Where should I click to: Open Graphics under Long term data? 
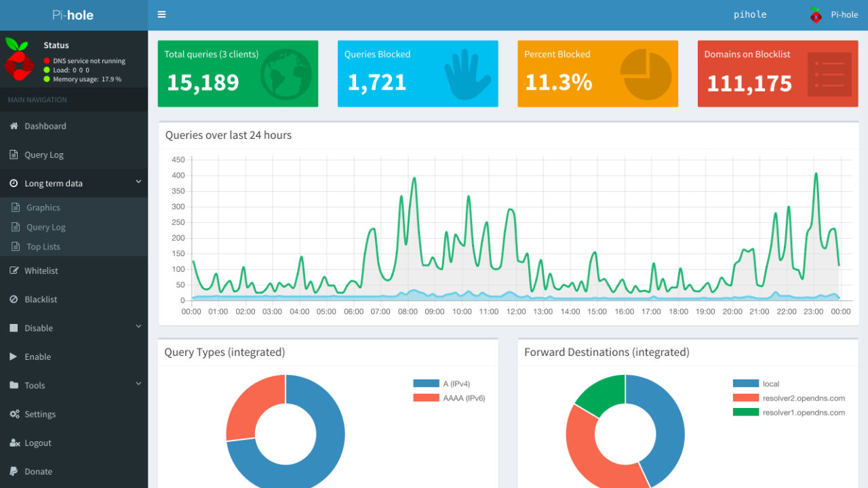coord(43,207)
